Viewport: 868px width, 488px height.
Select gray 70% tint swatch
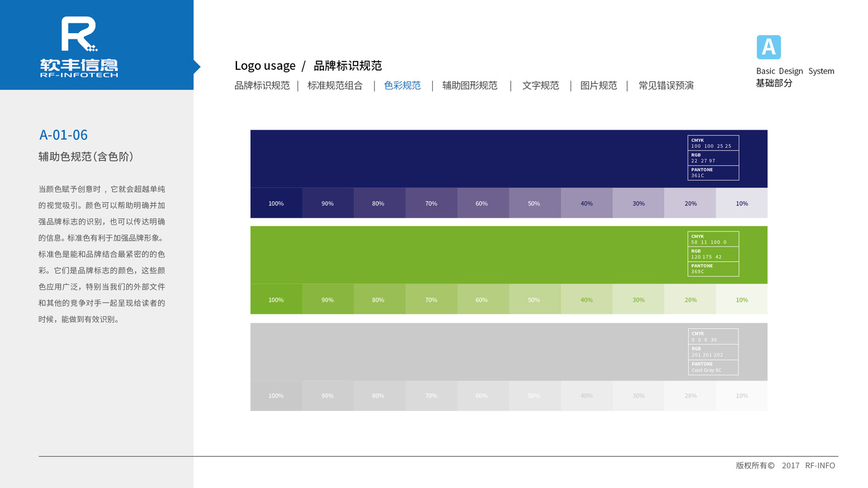(x=431, y=395)
